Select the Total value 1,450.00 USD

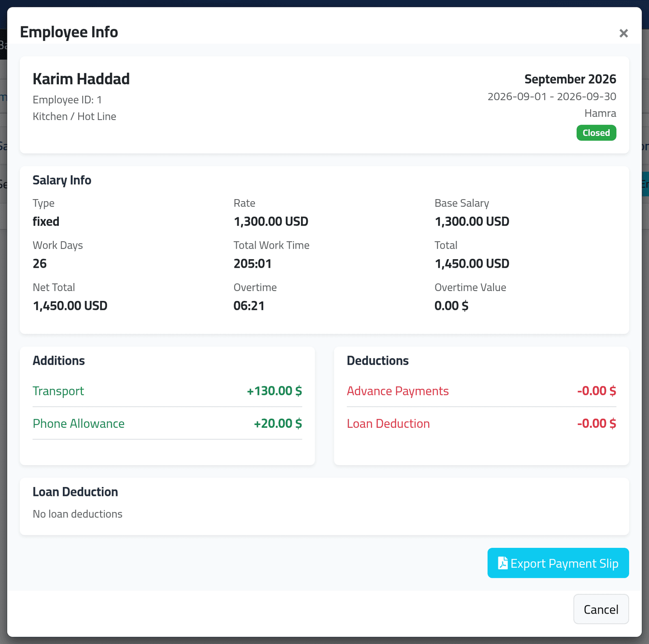tap(472, 264)
